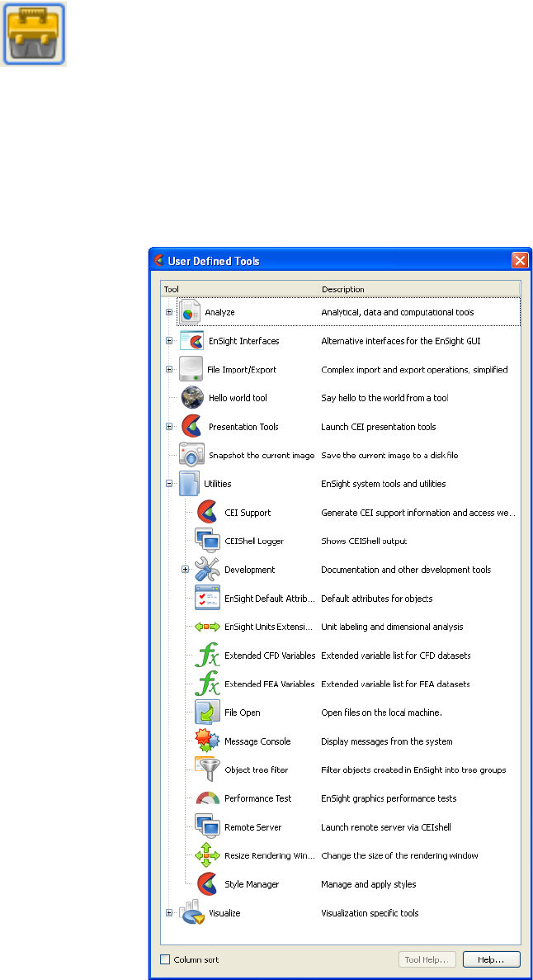
Task: Select the 'Performance Test' label
Action: [258, 798]
